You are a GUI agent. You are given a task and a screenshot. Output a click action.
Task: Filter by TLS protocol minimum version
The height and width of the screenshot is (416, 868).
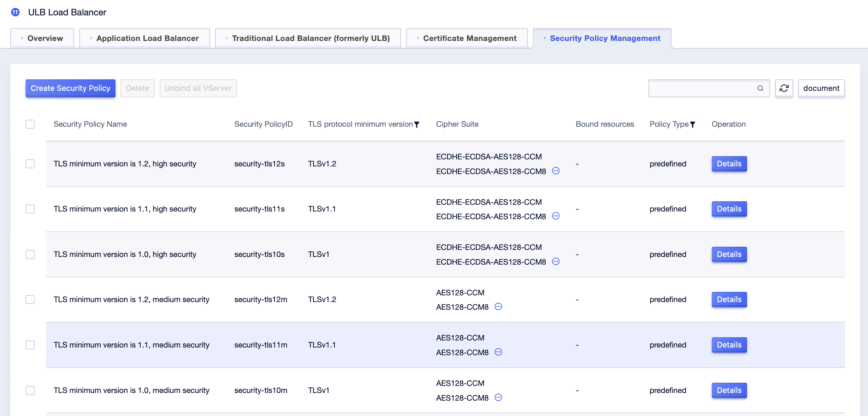[417, 124]
